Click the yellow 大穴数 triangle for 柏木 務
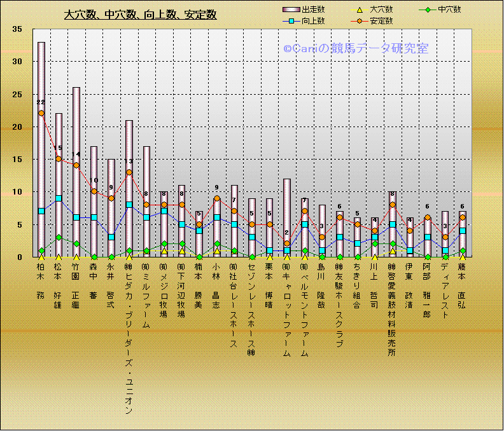The image size is (504, 431). pyautogui.click(x=41, y=257)
